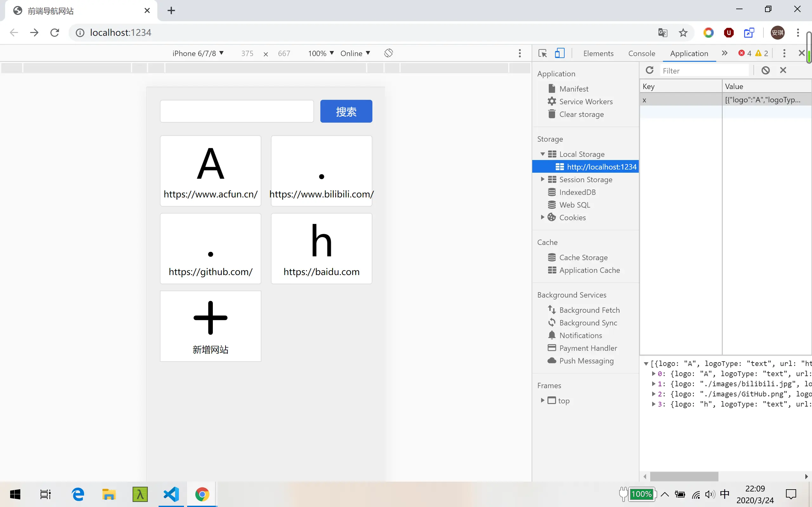Click the rotate device orientation icon
The height and width of the screenshot is (507, 812).
click(x=388, y=53)
